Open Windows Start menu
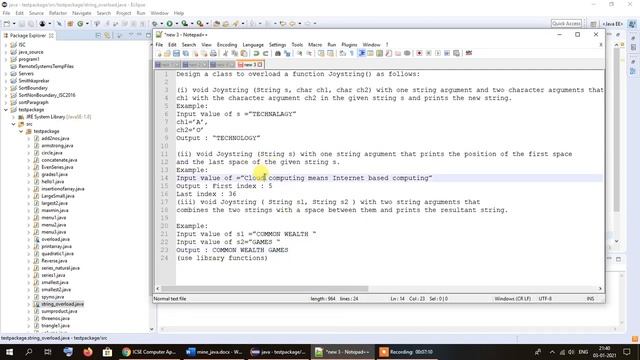Image resolution: width=640 pixels, height=360 pixels. point(9,352)
